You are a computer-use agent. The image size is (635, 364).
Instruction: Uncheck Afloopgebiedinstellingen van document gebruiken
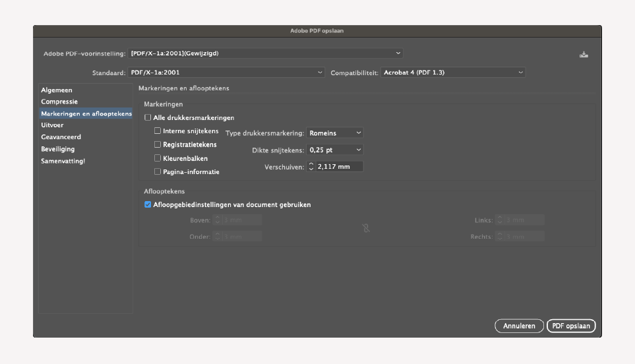click(148, 204)
